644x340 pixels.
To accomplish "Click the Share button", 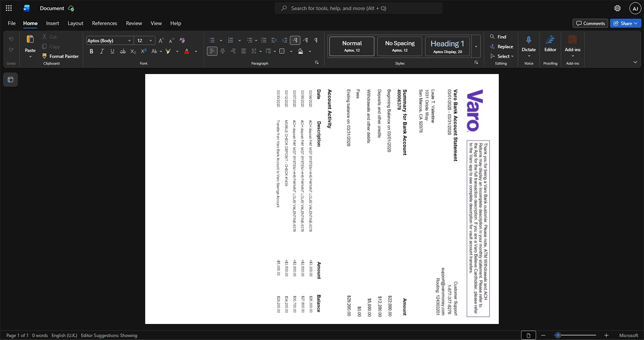I will pos(626,23).
